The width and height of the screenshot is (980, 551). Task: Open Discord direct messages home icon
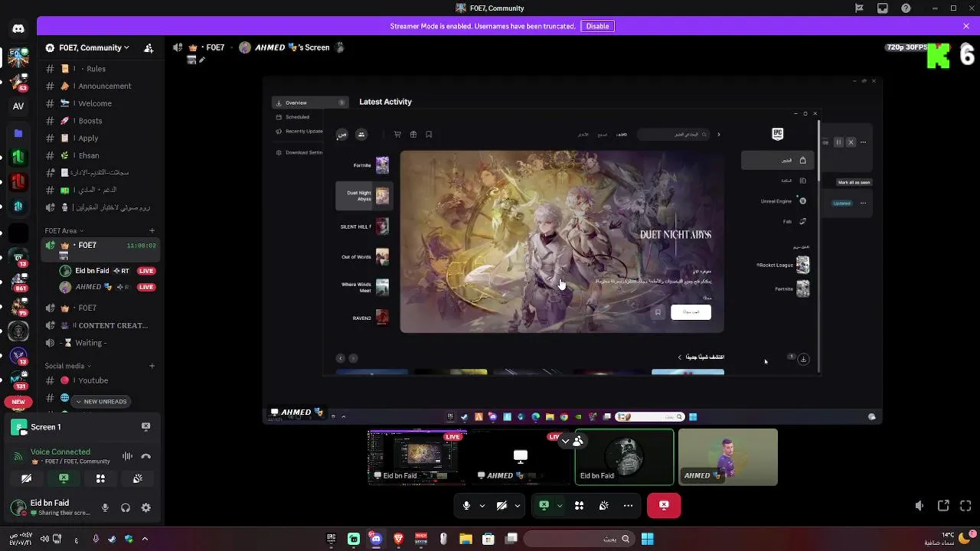[x=18, y=29]
